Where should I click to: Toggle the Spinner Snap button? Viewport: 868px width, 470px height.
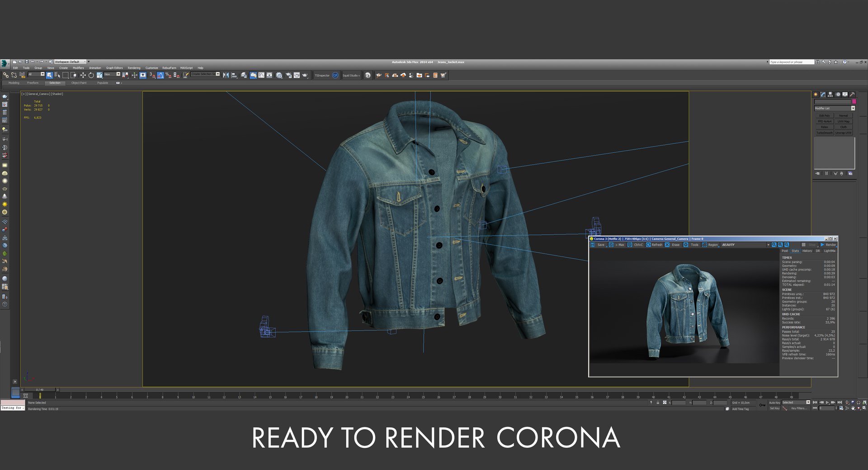tap(176, 75)
